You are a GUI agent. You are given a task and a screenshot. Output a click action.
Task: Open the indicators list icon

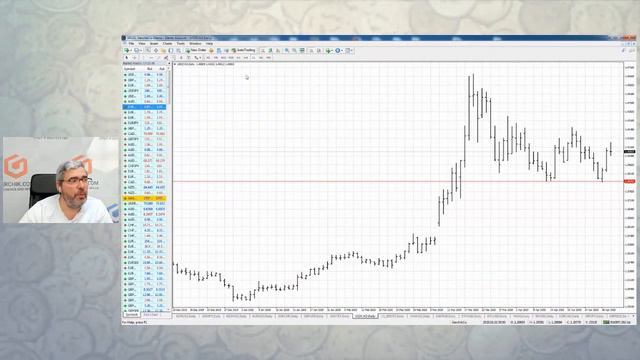[x=329, y=50]
